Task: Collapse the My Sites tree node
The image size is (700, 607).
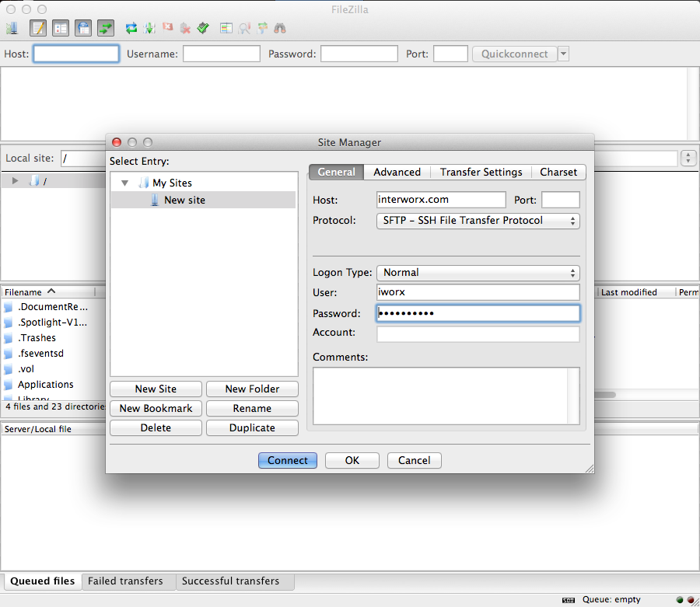Action: pyautogui.click(x=125, y=183)
